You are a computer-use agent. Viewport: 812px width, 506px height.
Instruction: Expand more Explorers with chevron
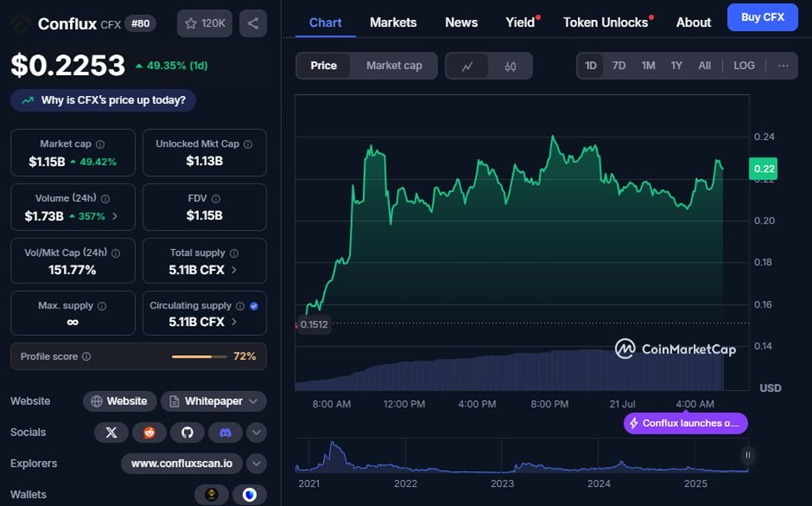257,463
